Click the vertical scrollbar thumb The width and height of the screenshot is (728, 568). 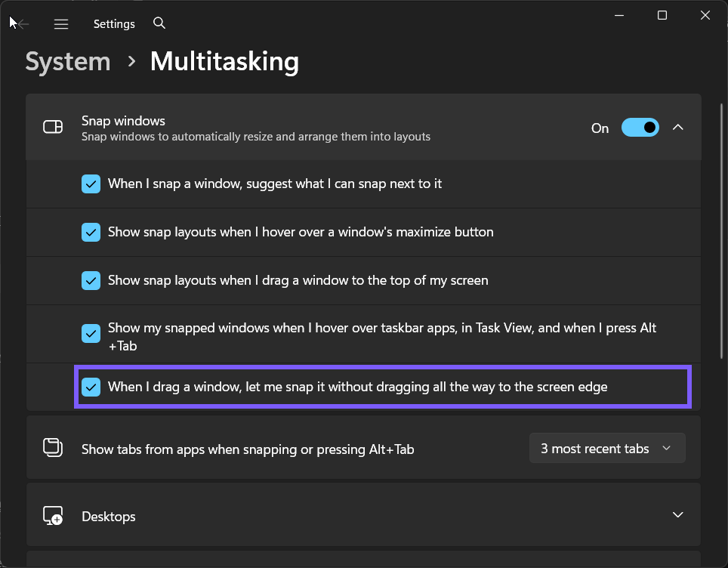pos(721,231)
